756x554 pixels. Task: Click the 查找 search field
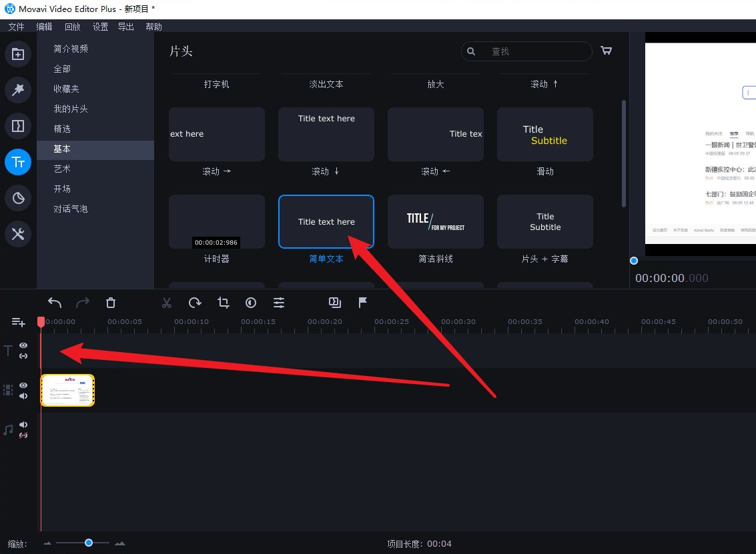click(526, 51)
